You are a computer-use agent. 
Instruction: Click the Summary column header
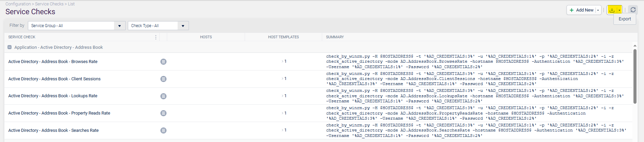click(335, 37)
